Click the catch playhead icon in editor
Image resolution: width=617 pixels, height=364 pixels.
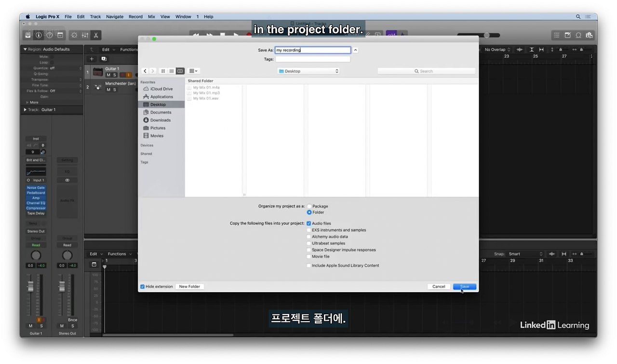click(x=94, y=264)
